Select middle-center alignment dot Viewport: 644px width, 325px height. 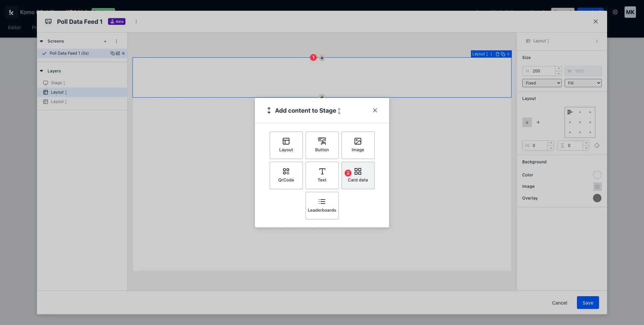(580, 122)
